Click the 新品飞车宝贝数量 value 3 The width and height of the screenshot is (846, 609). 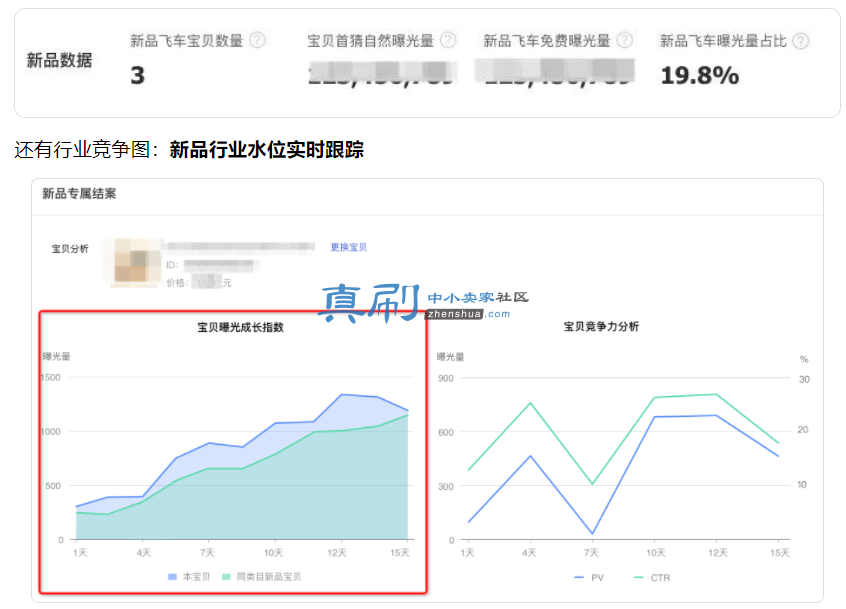point(138,75)
